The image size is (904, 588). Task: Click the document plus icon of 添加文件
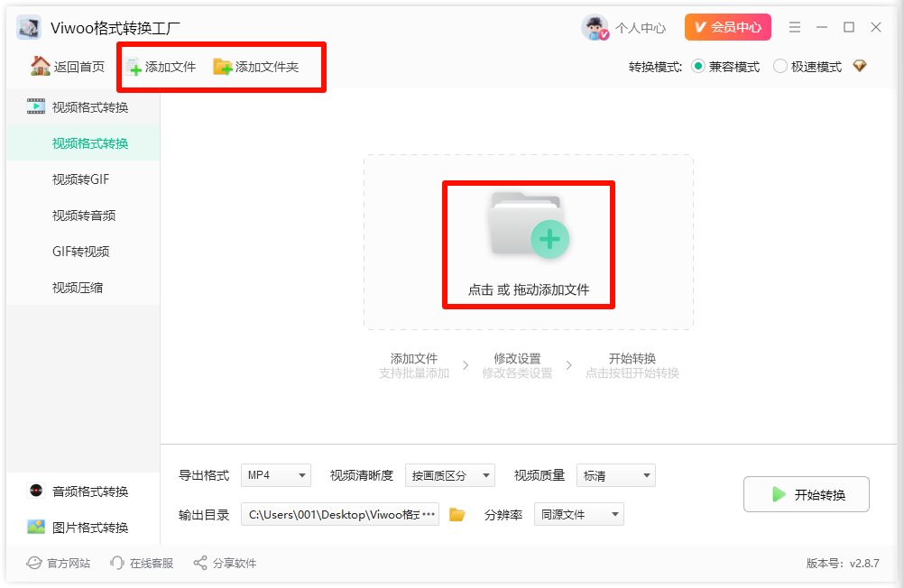pos(134,67)
